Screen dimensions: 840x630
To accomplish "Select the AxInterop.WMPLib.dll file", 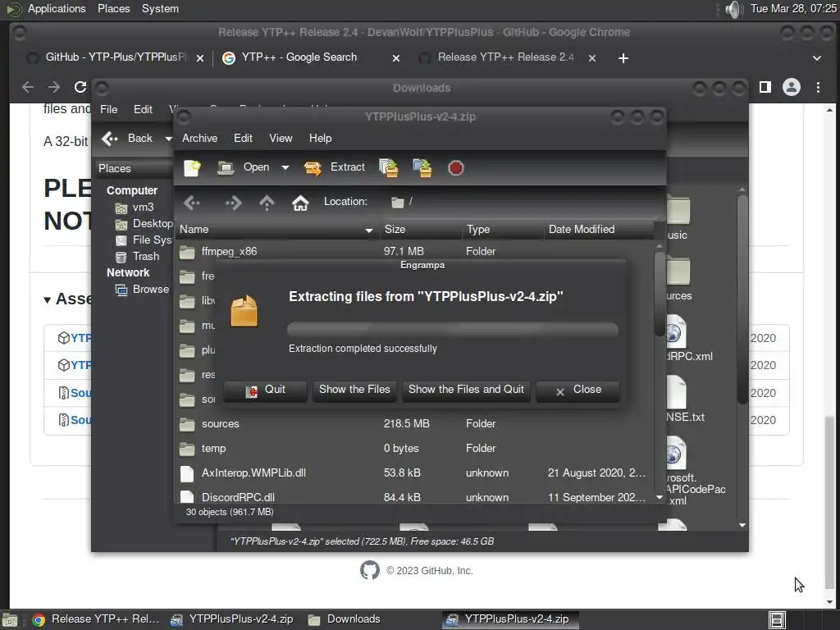I will [415, 473].
